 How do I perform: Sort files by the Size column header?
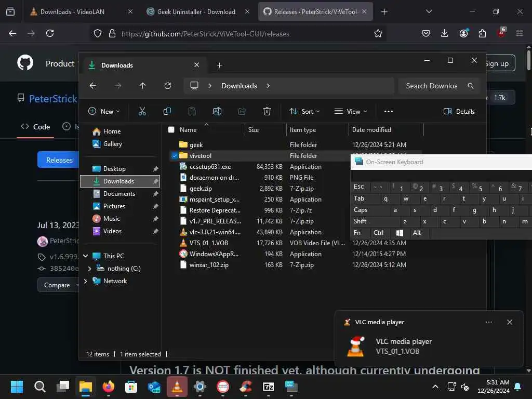[265, 129]
